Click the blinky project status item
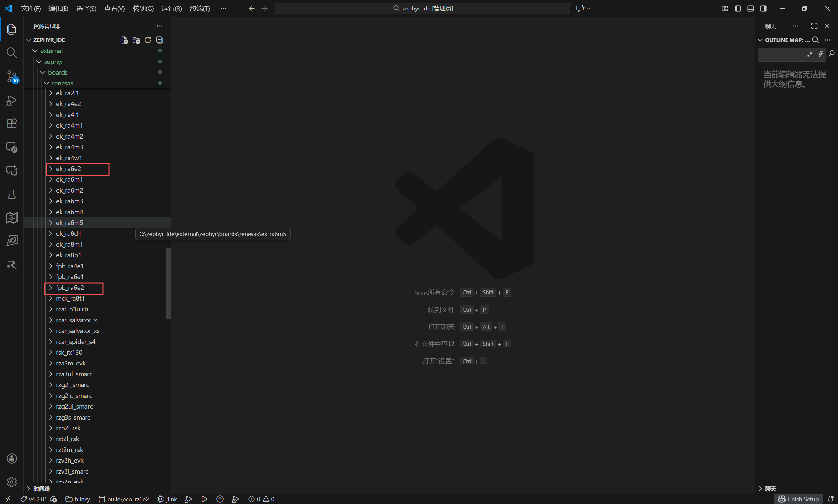Screen dimensions: 838x504 (x=78, y=499)
